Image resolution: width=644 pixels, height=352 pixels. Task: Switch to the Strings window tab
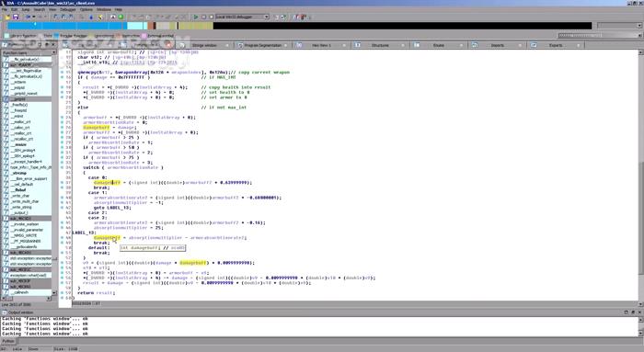[204, 45]
